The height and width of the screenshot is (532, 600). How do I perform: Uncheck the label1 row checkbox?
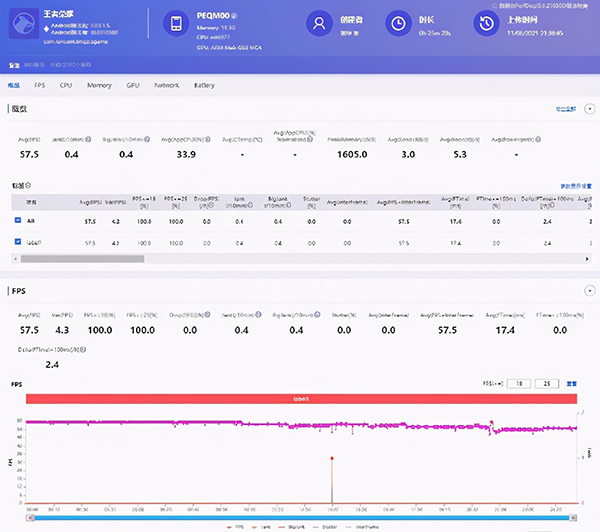(18, 242)
